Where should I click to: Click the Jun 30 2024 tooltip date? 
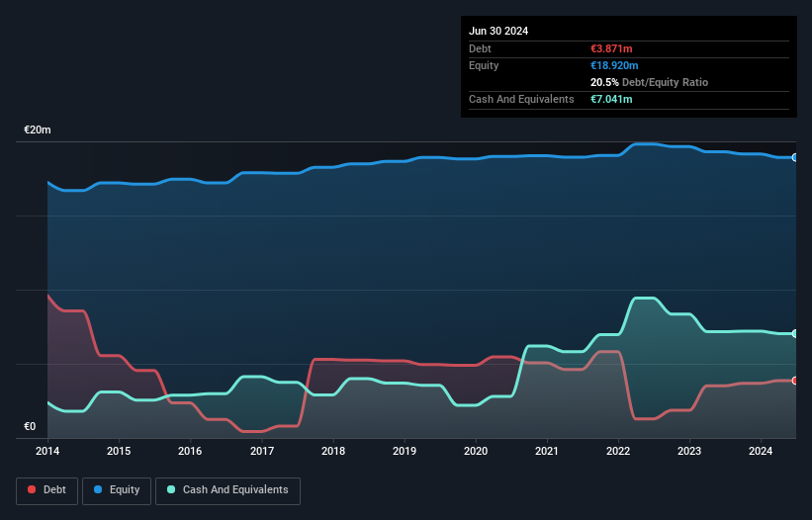pyautogui.click(x=498, y=31)
